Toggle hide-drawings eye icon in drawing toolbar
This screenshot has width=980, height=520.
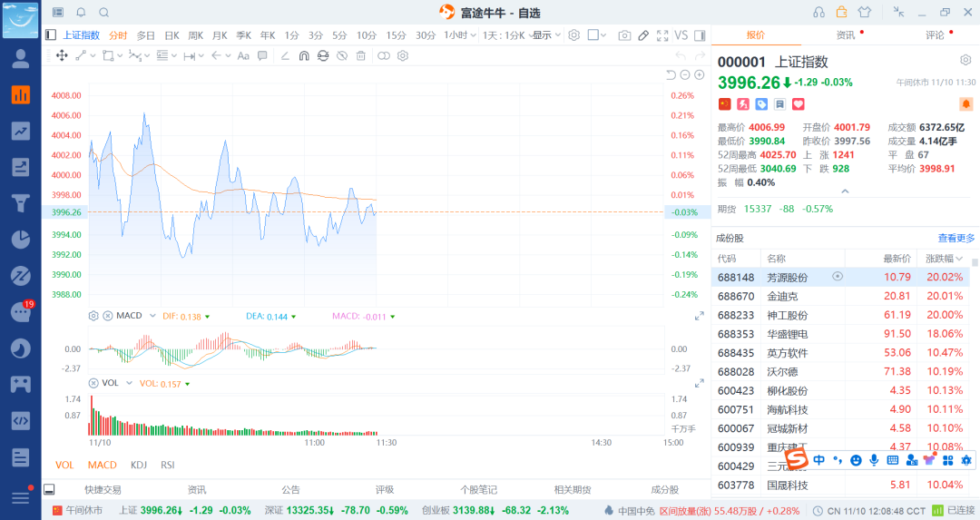tap(342, 55)
